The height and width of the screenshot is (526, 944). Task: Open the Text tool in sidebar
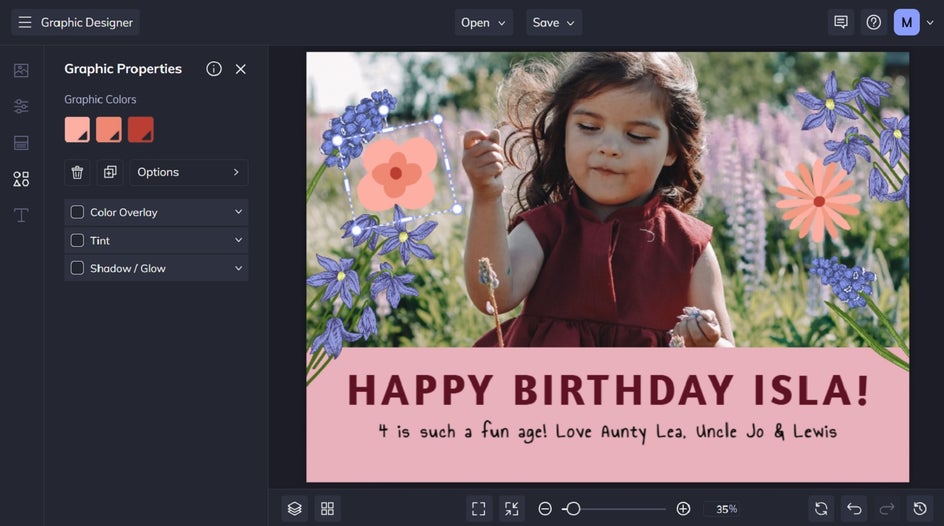21,215
